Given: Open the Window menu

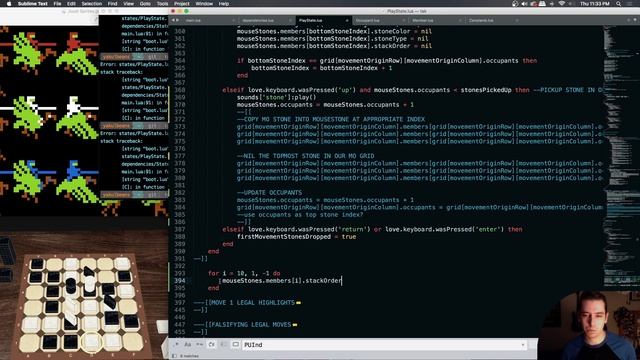Looking at the screenshot, I should (204, 4).
